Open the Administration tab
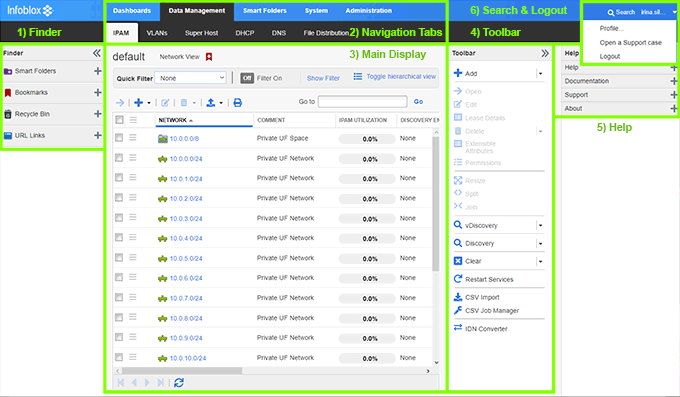 click(x=369, y=11)
